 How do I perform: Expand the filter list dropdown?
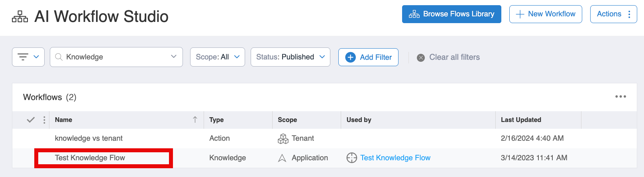[28, 57]
